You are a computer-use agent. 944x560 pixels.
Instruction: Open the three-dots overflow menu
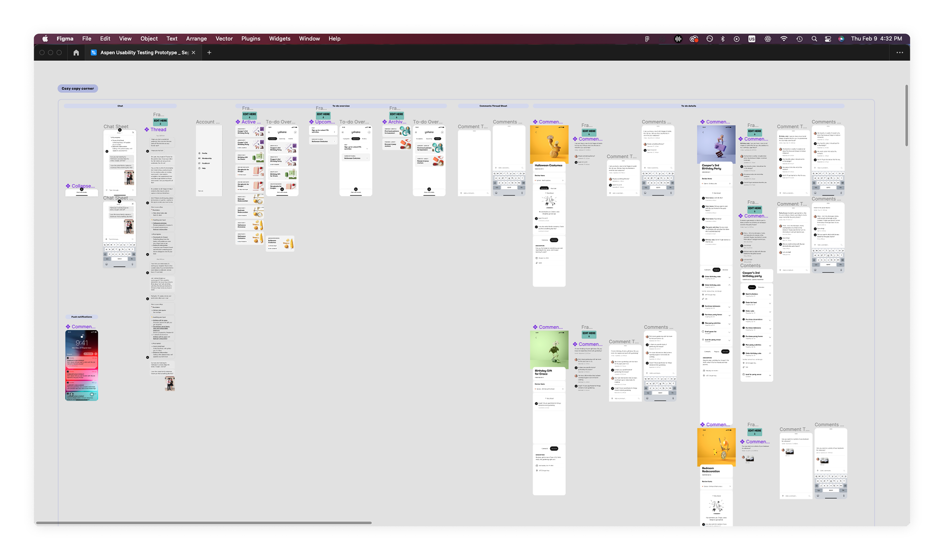(x=900, y=52)
